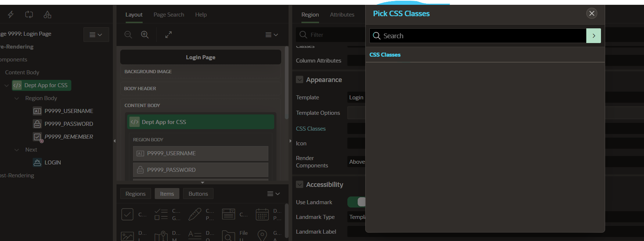This screenshot has height=241, width=644.
Task: Click the zoom out magnifier in Layout
Action: tap(128, 35)
